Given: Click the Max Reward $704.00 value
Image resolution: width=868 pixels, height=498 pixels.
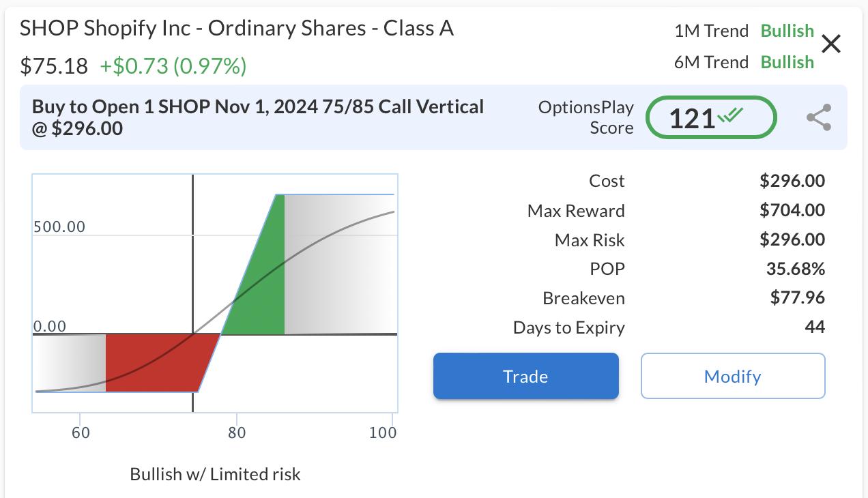Looking at the screenshot, I should (792, 210).
